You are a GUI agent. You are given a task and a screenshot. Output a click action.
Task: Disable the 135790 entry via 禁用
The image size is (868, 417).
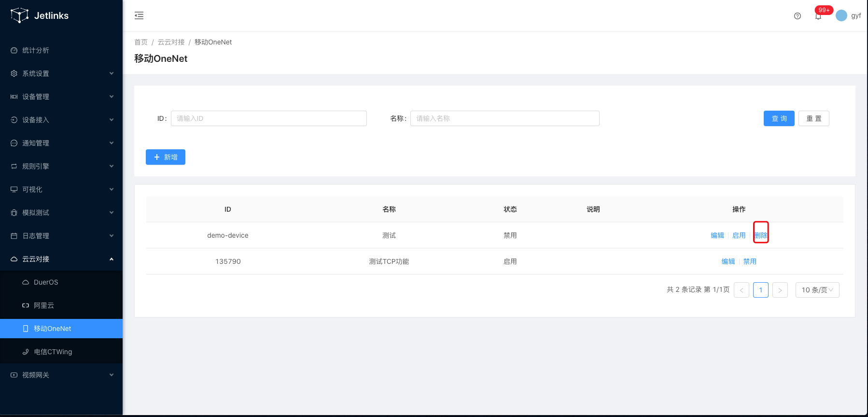point(750,261)
